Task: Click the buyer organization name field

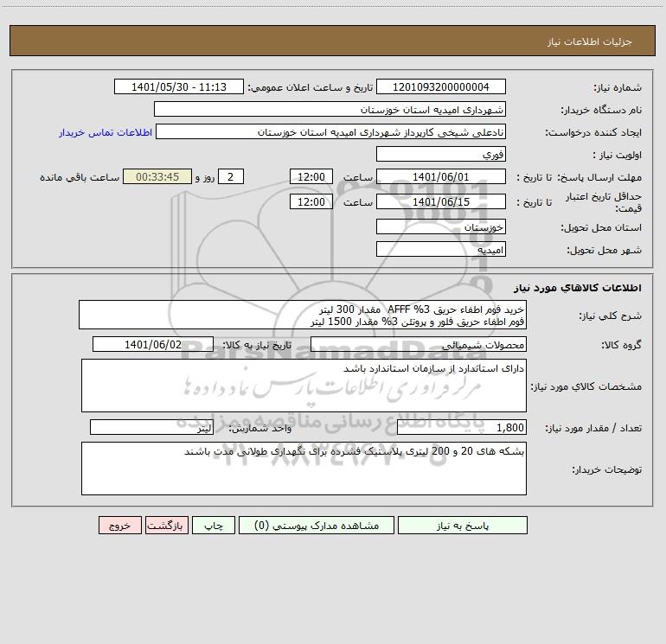Action: (330, 109)
